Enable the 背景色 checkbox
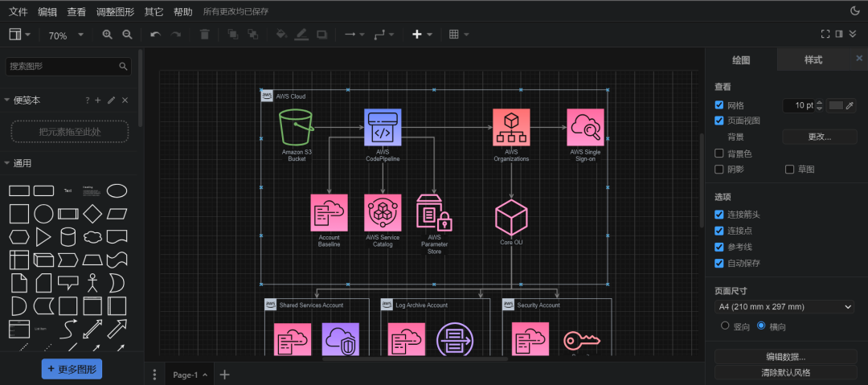The height and width of the screenshot is (385, 868). click(x=719, y=154)
